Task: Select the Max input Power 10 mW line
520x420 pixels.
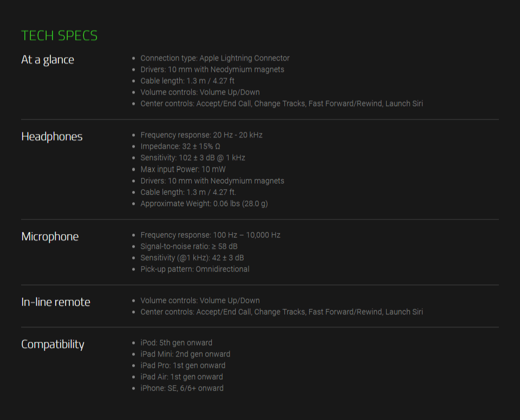Action: pos(183,169)
